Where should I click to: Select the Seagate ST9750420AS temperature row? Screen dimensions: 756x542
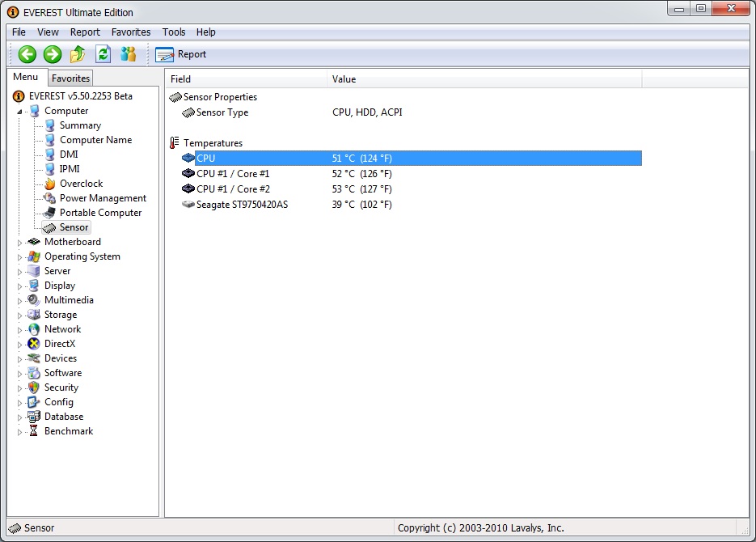[242, 205]
